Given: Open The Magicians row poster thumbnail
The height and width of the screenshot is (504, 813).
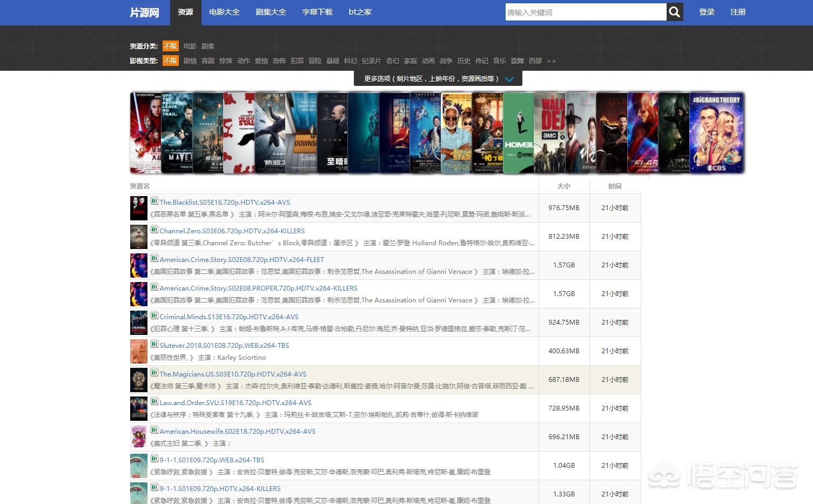Looking at the screenshot, I should [139, 380].
